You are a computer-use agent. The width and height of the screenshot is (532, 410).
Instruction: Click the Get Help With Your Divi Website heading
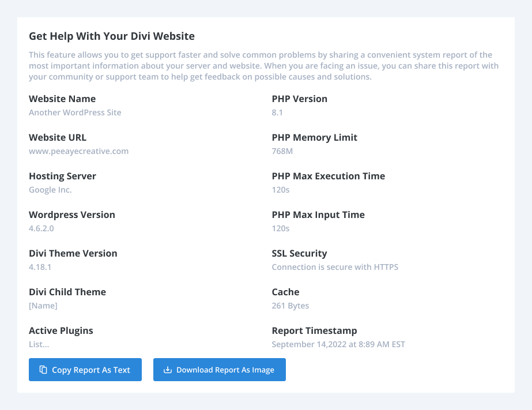point(112,36)
